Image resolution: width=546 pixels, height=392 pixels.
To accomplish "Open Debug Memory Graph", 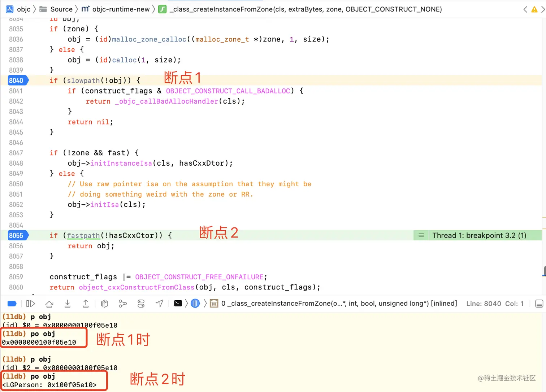I will coord(123,304).
